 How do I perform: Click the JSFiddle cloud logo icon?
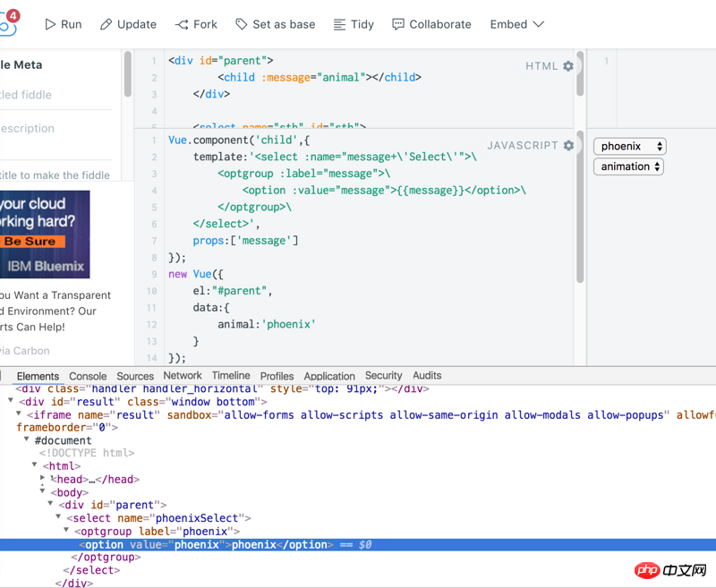tap(7, 26)
